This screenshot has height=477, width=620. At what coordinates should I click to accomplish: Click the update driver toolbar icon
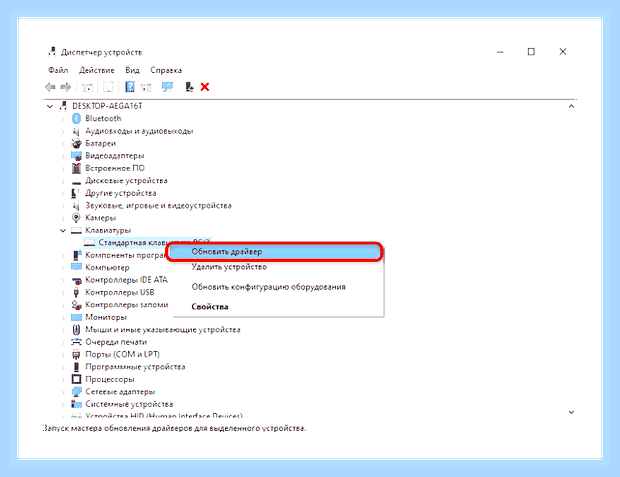click(189, 87)
